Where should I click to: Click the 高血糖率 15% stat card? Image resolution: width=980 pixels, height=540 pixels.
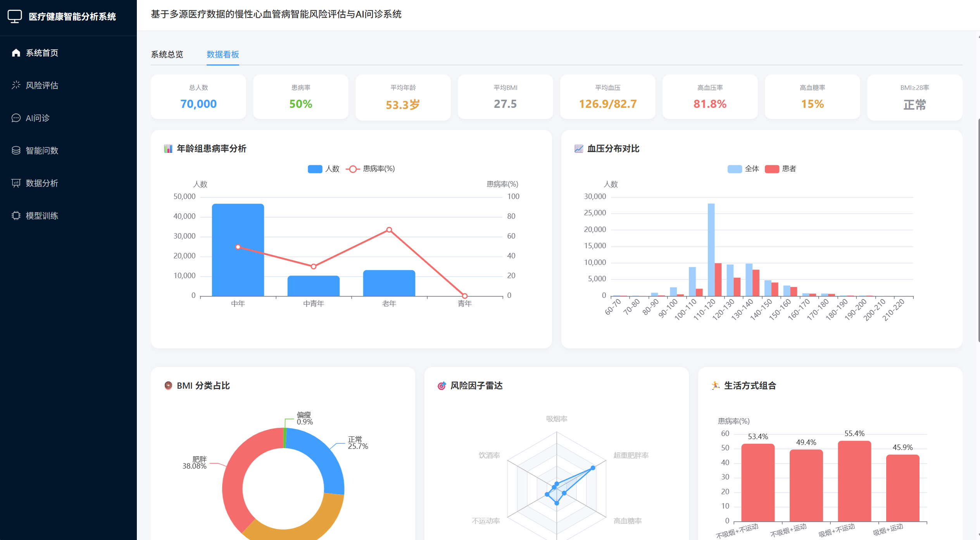pos(813,97)
